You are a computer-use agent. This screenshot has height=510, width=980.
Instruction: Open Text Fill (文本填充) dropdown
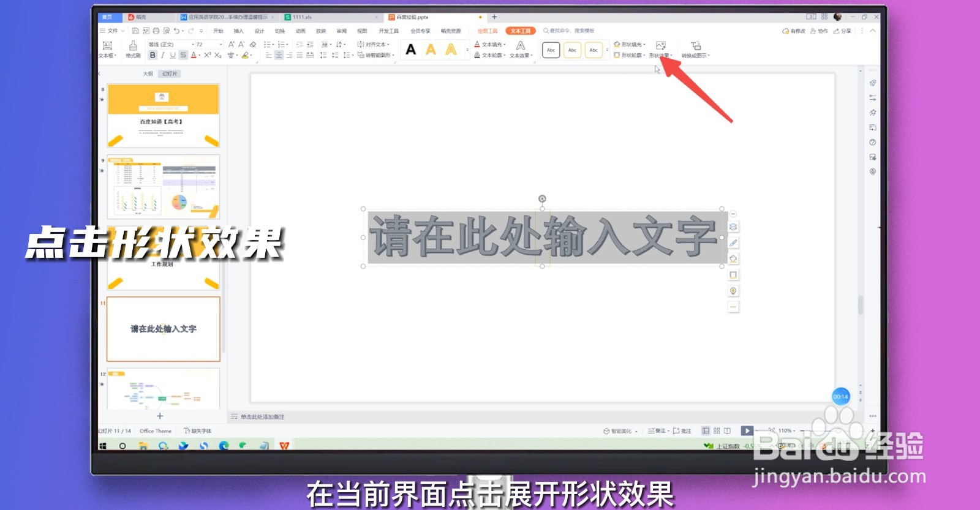(x=490, y=45)
